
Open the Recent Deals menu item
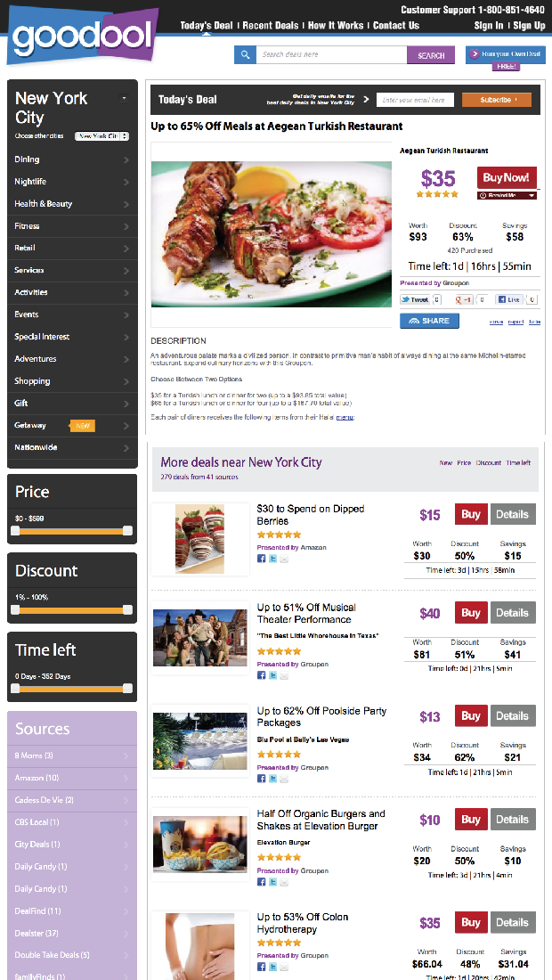click(271, 26)
